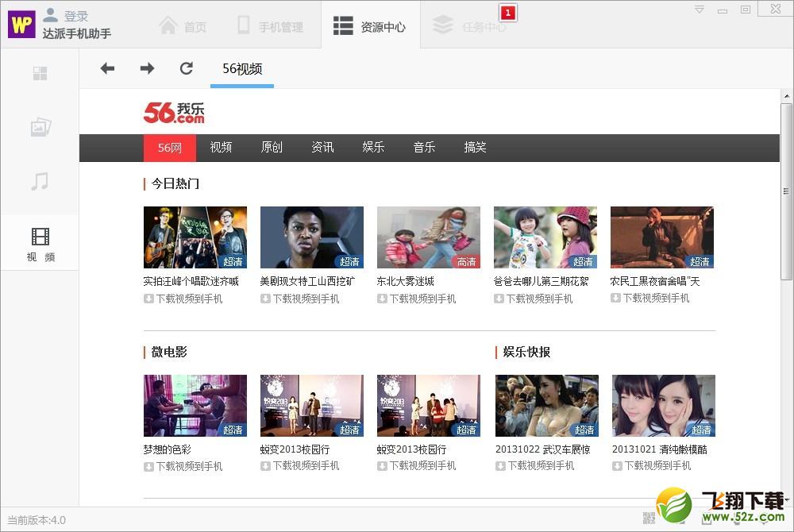Click the 清纯嫩模 video thumbnail
The image size is (794, 532).
(663, 406)
